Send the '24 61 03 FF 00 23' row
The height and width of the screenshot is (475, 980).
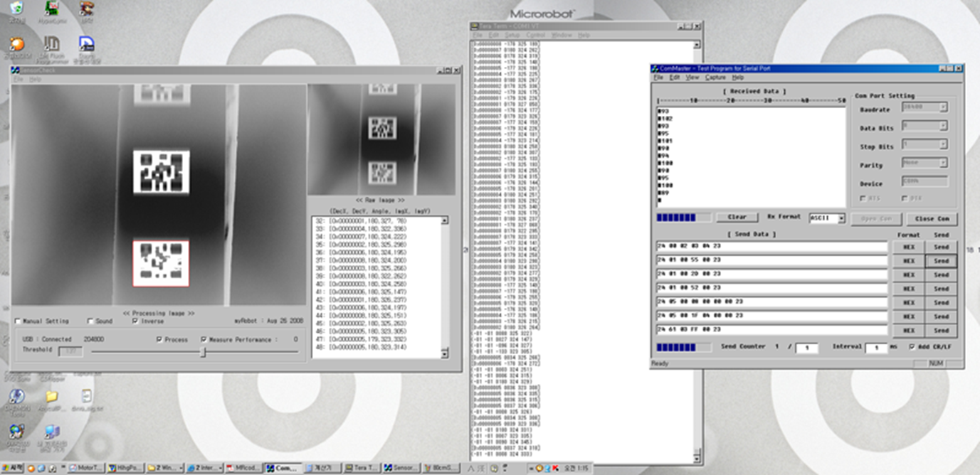942,331
